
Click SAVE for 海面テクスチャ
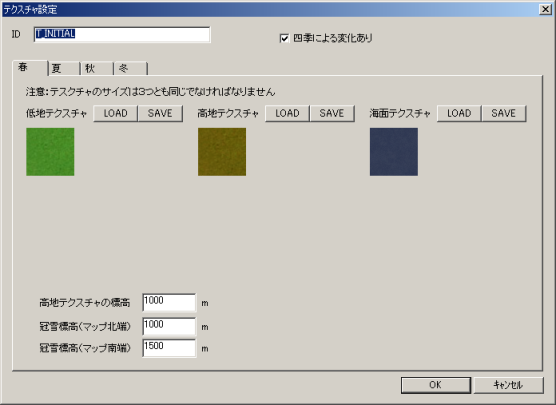click(x=504, y=113)
